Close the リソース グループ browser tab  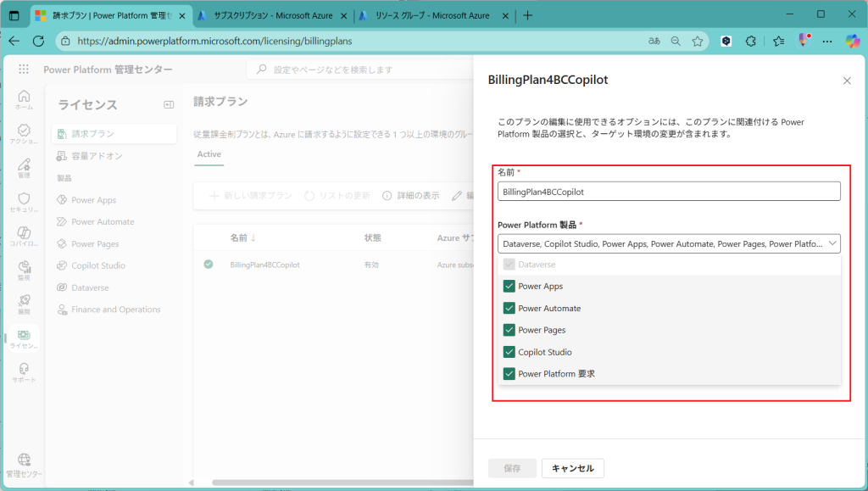pos(505,16)
